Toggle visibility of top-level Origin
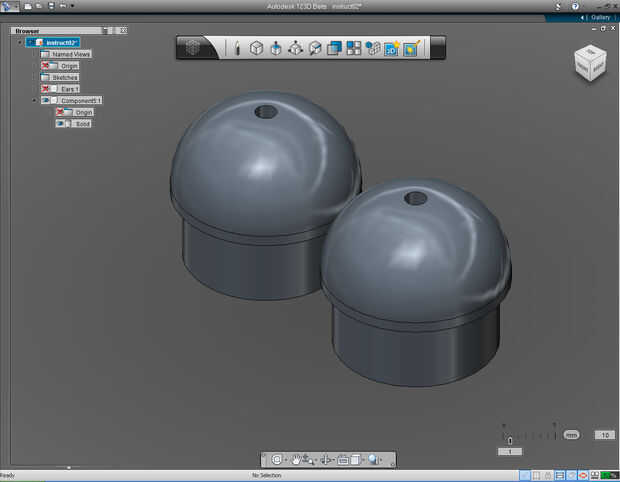The image size is (620, 482). pos(45,66)
